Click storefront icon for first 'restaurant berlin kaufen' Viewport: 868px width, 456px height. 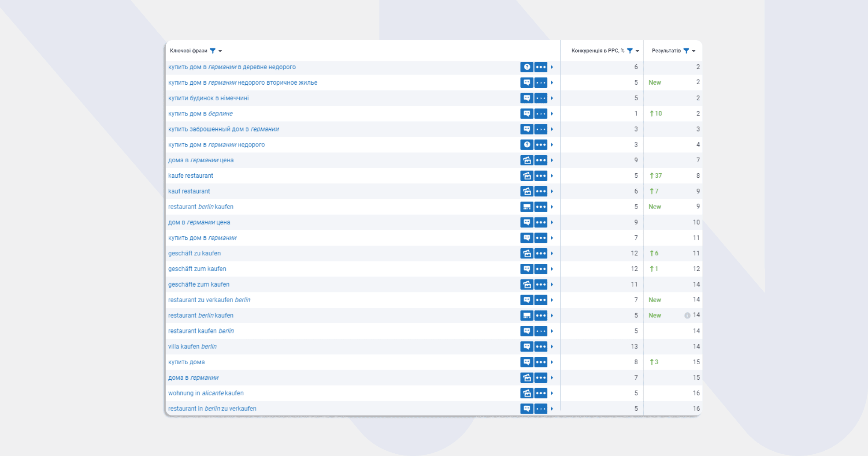(x=527, y=207)
